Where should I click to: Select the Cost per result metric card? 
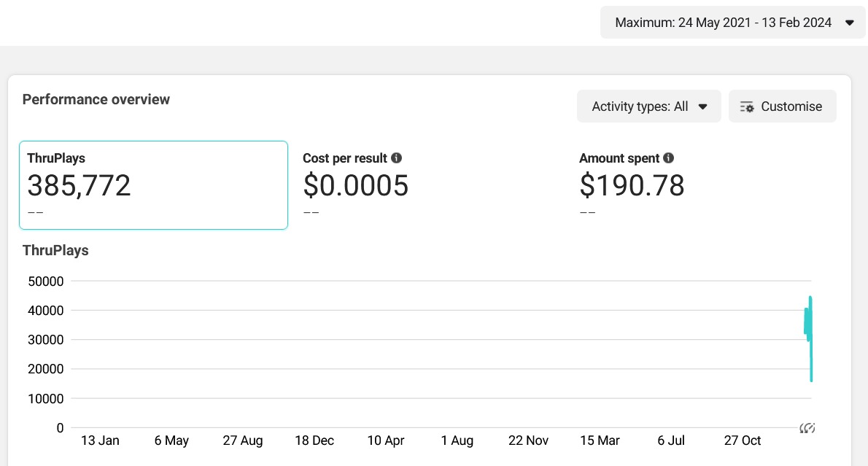[429, 185]
